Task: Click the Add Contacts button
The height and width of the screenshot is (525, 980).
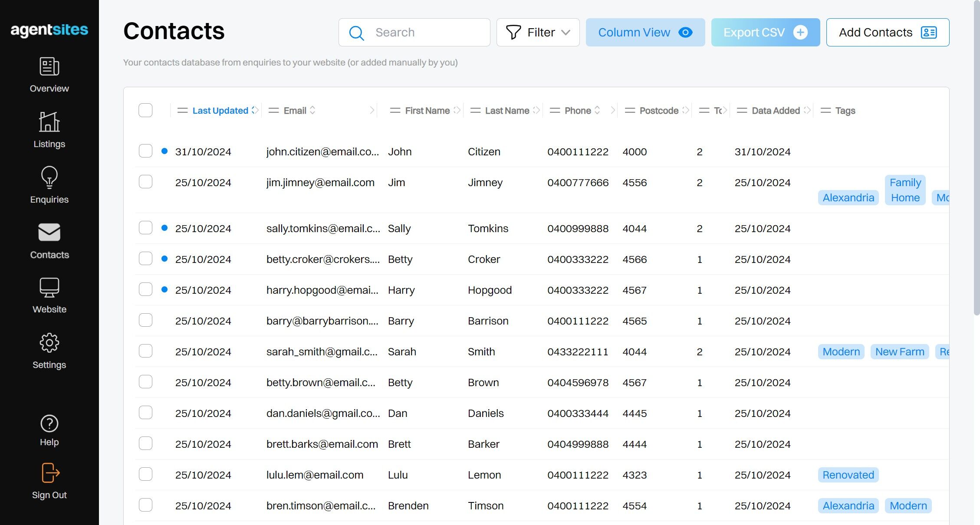Action: [888, 32]
